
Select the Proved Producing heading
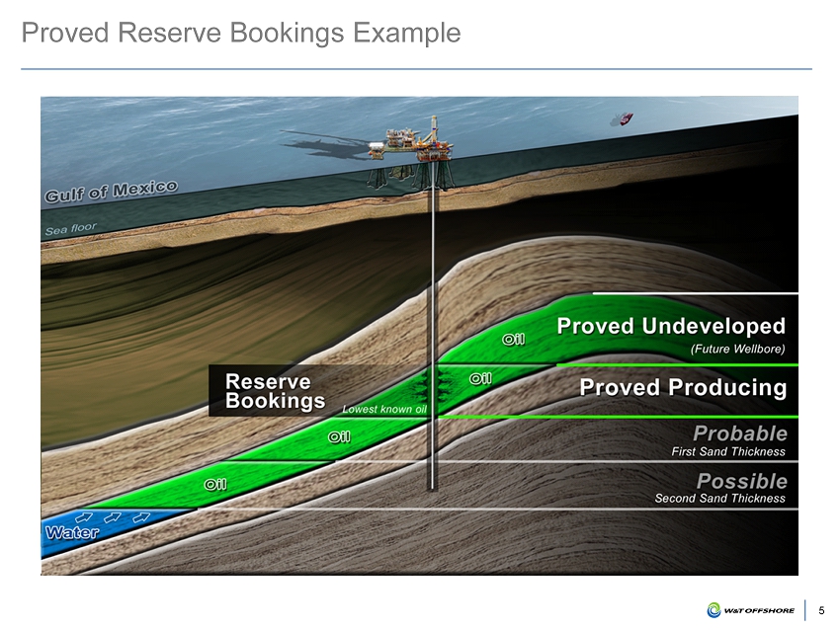(x=683, y=388)
